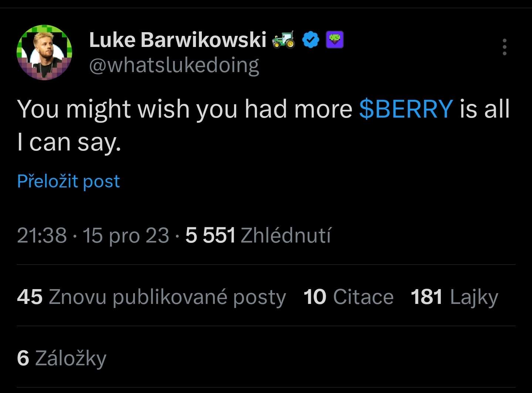Click the tractor emoji beside the name
Viewport: 532px width, 393px height.
pos(283,40)
